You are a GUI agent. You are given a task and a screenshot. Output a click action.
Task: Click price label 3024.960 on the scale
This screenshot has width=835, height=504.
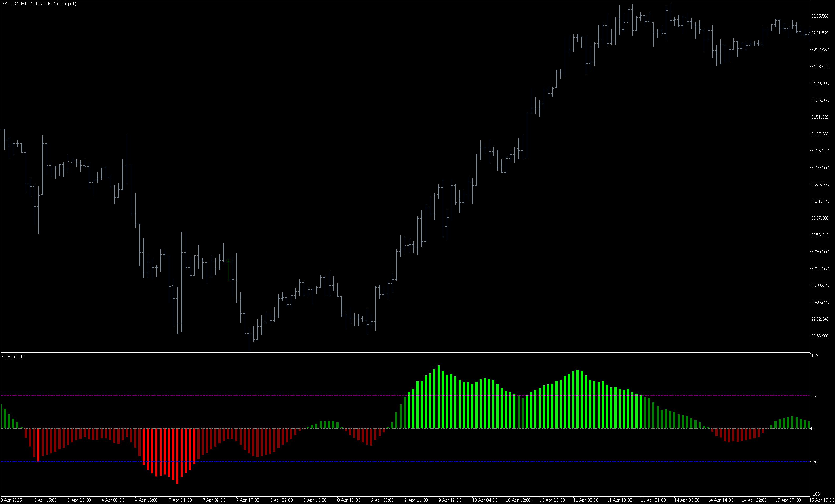coord(820,269)
